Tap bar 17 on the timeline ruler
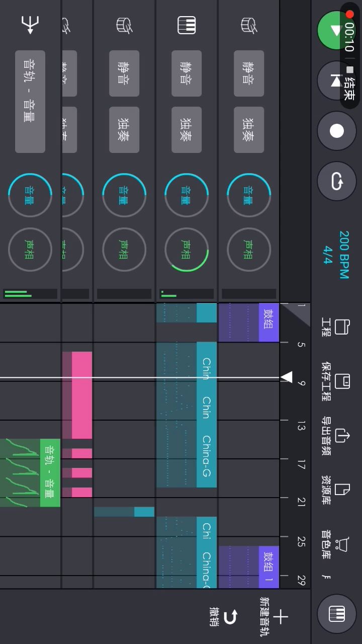Image resolution: width=362 pixels, height=644 pixels. click(301, 465)
